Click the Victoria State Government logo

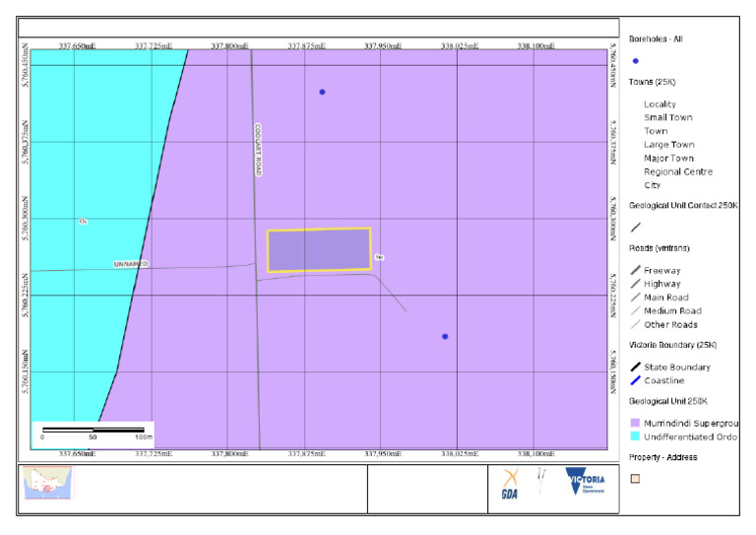tap(585, 481)
